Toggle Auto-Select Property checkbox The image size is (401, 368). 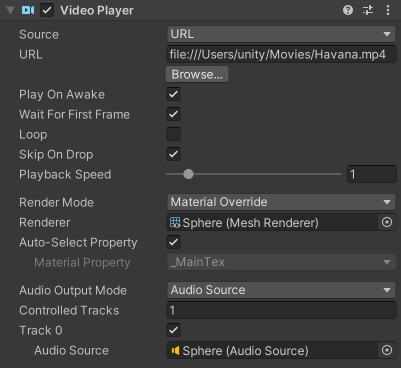click(173, 242)
